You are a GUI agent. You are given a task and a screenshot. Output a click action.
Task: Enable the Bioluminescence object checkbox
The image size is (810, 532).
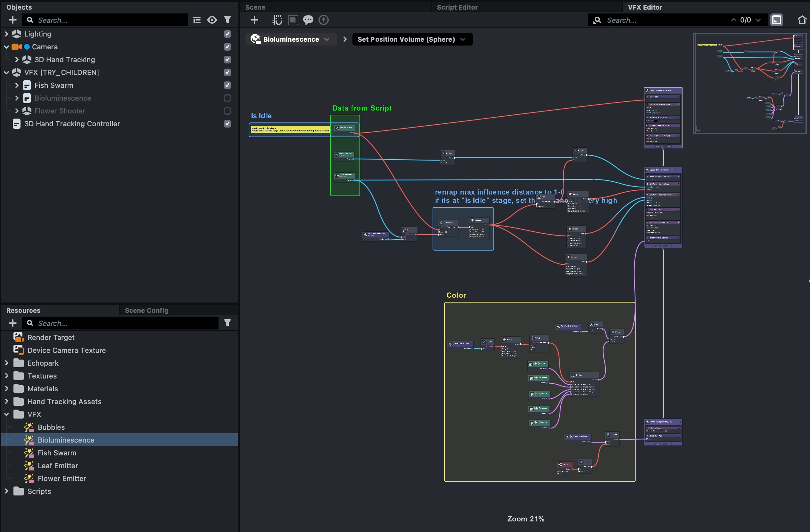point(227,98)
